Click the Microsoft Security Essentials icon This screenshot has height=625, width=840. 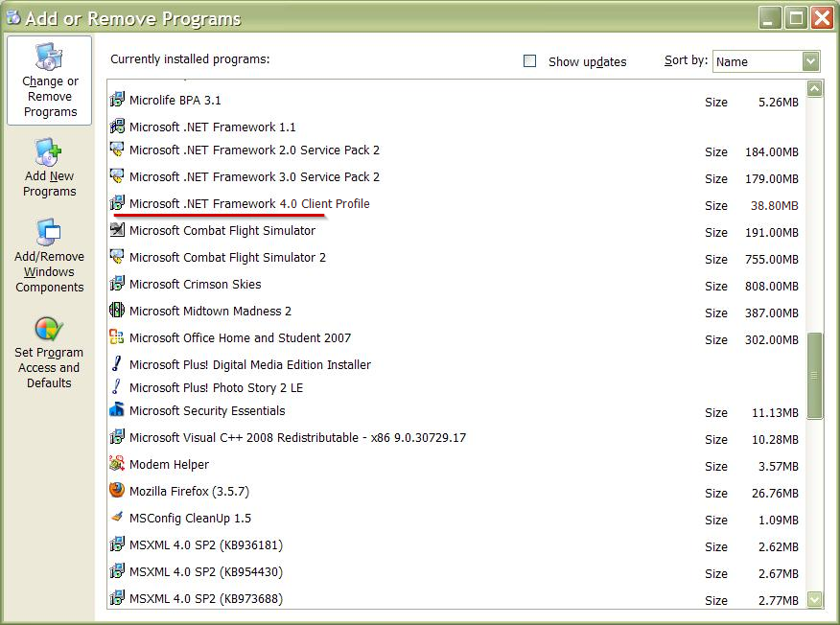pyautogui.click(x=117, y=410)
